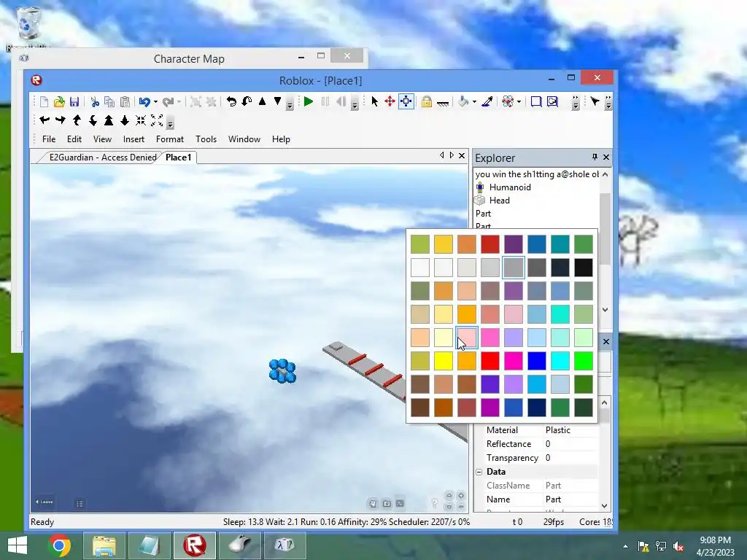This screenshot has width=747, height=560.
Task: Copy selection with the Copy icon
Action: tap(109, 101)
